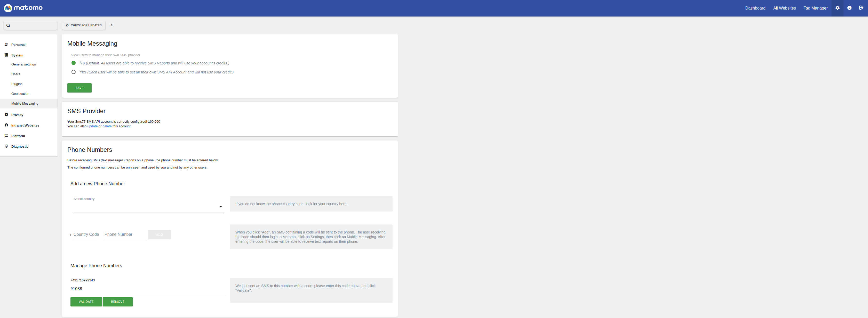
Task: Expand the Platform menu section
Action: 18,136
